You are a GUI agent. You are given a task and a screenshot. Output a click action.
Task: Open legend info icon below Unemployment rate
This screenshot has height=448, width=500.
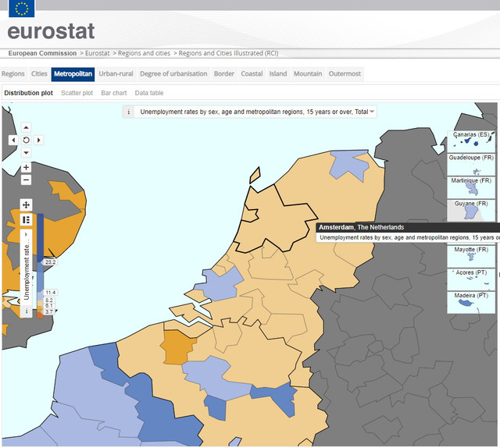[x=27, y=311]
